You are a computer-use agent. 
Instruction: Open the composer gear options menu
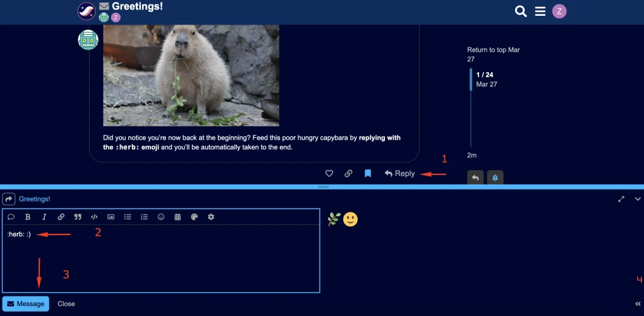tap(211, 217)
